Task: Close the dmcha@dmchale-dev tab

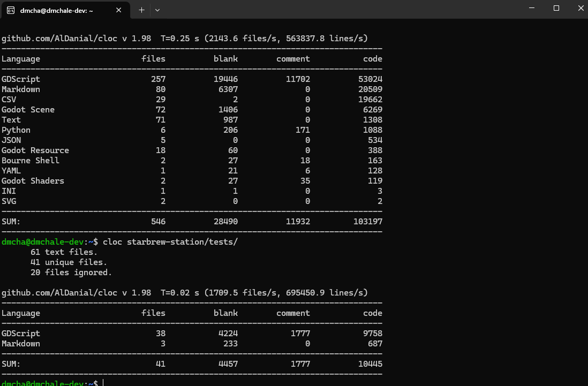Action: pos(118,9)
